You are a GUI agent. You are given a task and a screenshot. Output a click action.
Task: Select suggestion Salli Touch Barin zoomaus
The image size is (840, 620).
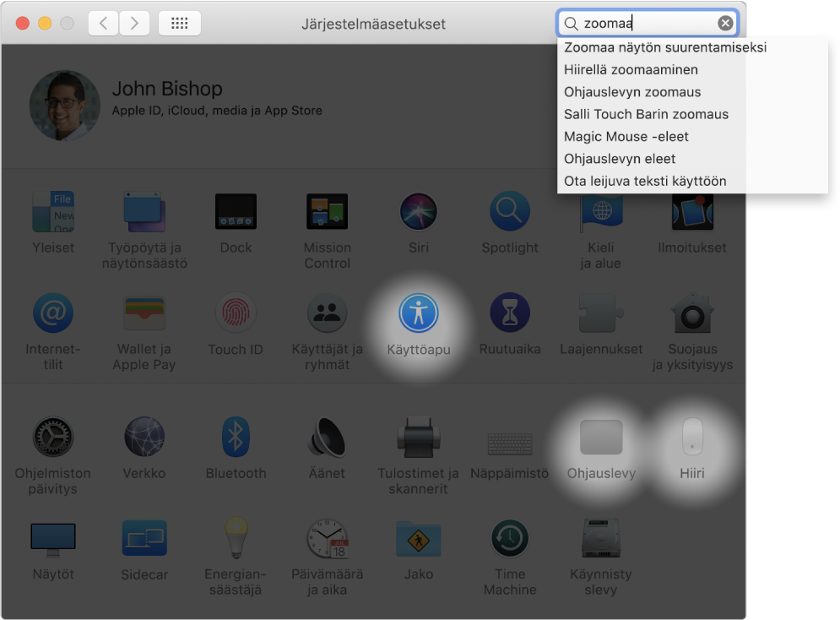coord(646,114)
